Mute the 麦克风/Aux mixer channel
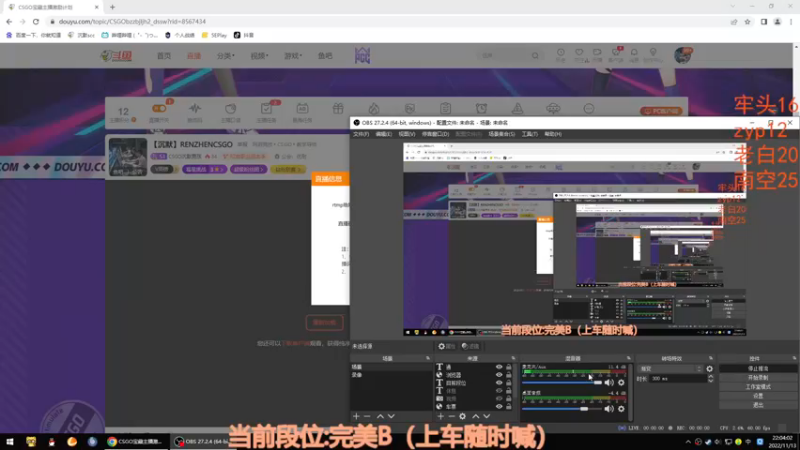 coord(609,383)
